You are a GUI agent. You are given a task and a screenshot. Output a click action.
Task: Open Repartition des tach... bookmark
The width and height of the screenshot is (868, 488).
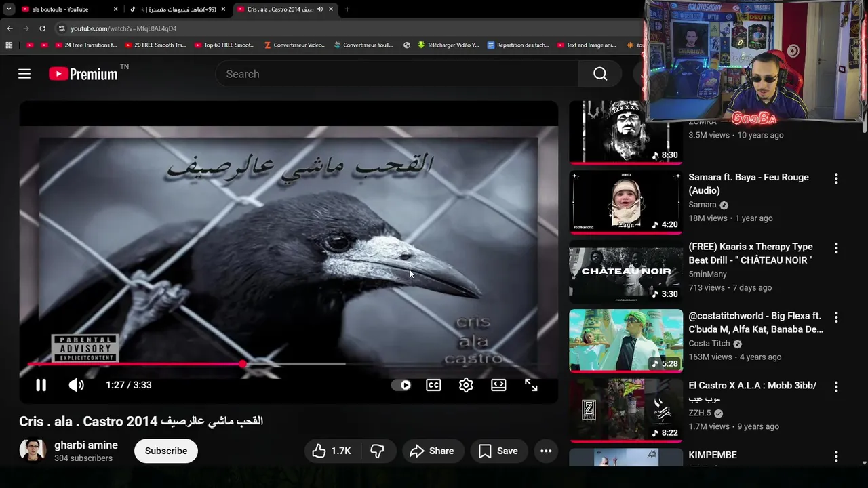click(518, 45)
